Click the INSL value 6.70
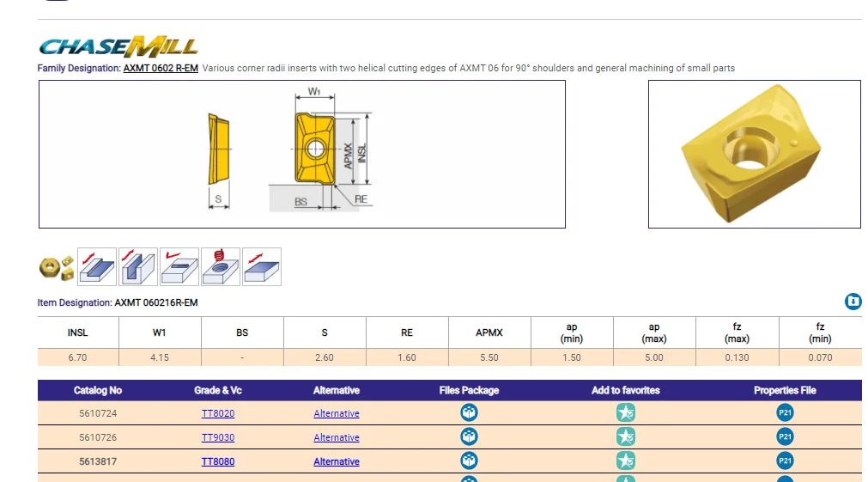 click(77, 358)
